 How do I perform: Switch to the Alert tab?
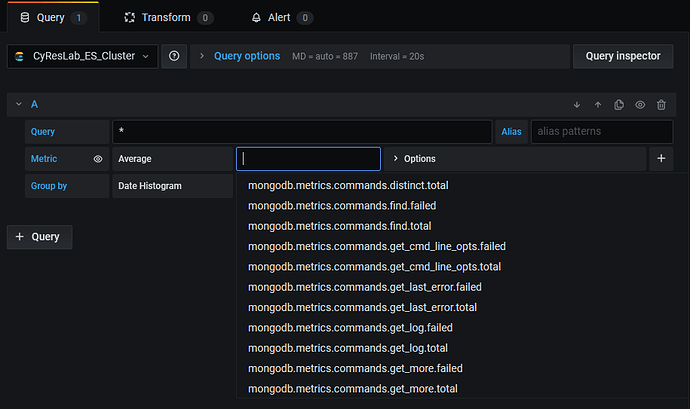pyautogui.click(x=281, y=17)
